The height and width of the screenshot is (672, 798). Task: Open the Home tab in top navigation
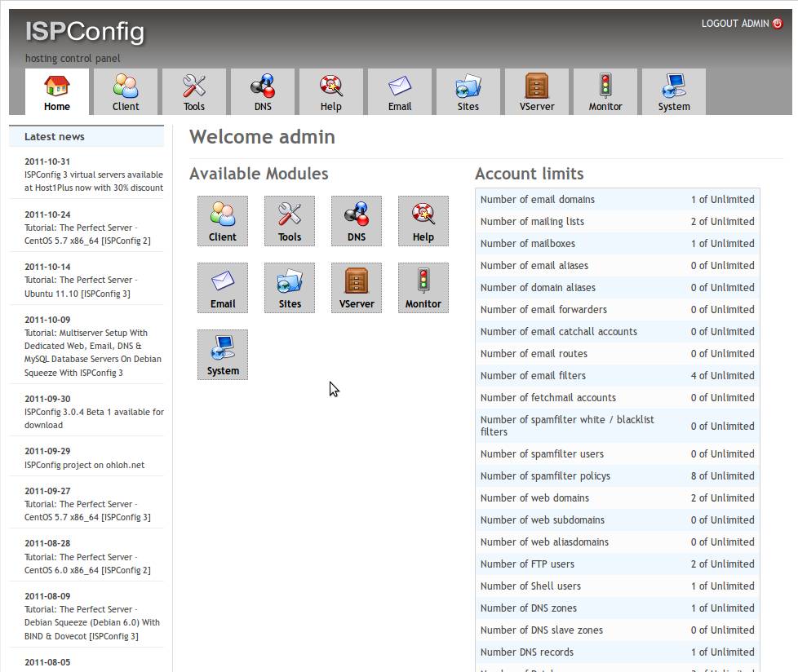click(x=56, y=92)
